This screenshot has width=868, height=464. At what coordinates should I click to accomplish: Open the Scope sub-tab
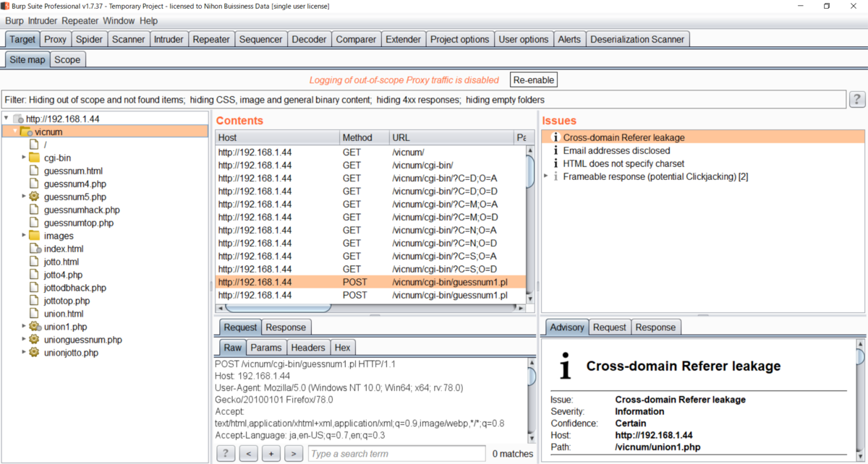pos(67,60)
